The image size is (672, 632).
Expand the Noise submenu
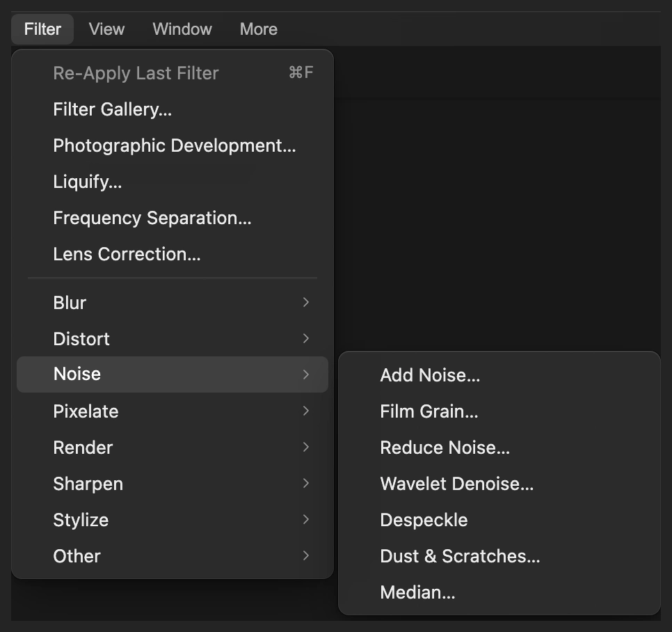click(173, 374)
